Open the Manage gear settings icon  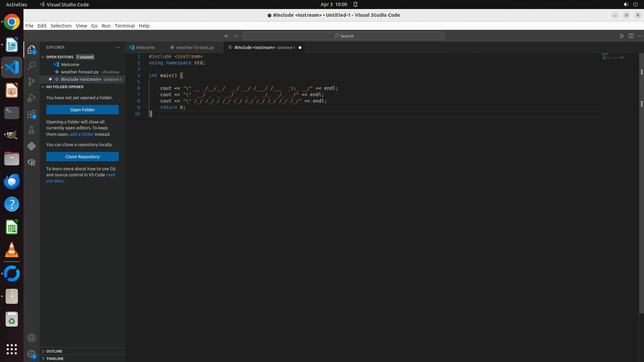[32, 354]
